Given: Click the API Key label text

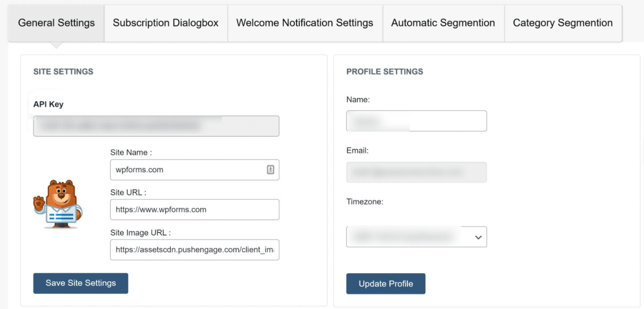Looking at the screenshot, I should click(x=48, y=105).
